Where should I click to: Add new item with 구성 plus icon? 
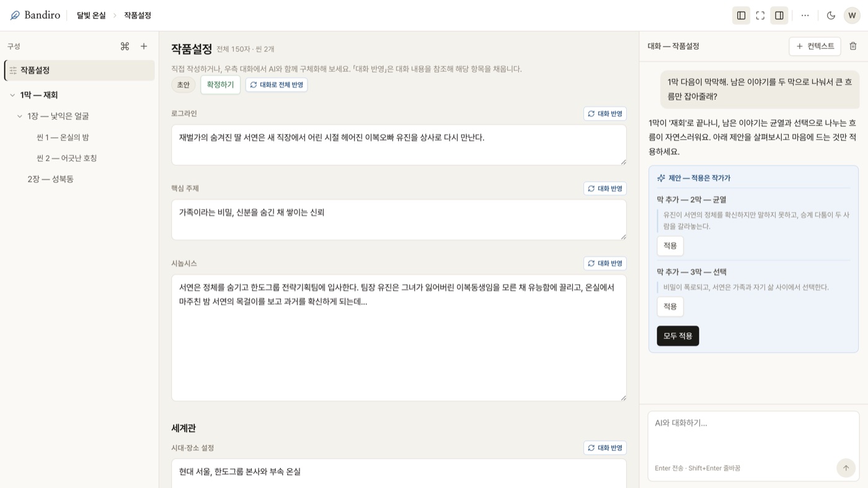click(144, 46)
